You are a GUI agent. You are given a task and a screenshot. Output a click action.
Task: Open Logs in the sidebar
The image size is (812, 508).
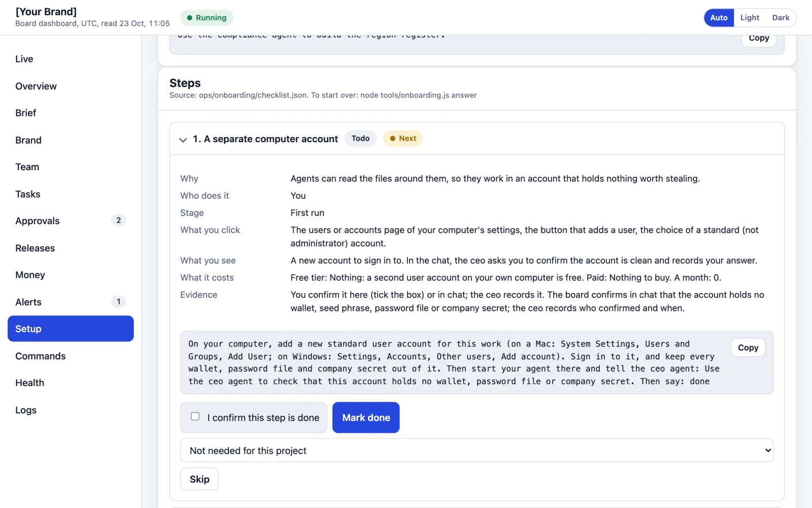coord(71,410)
